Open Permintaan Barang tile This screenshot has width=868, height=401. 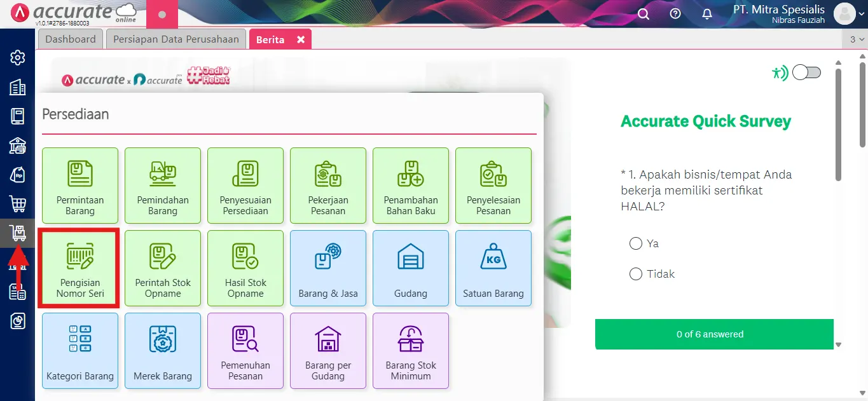coord(80,186)
